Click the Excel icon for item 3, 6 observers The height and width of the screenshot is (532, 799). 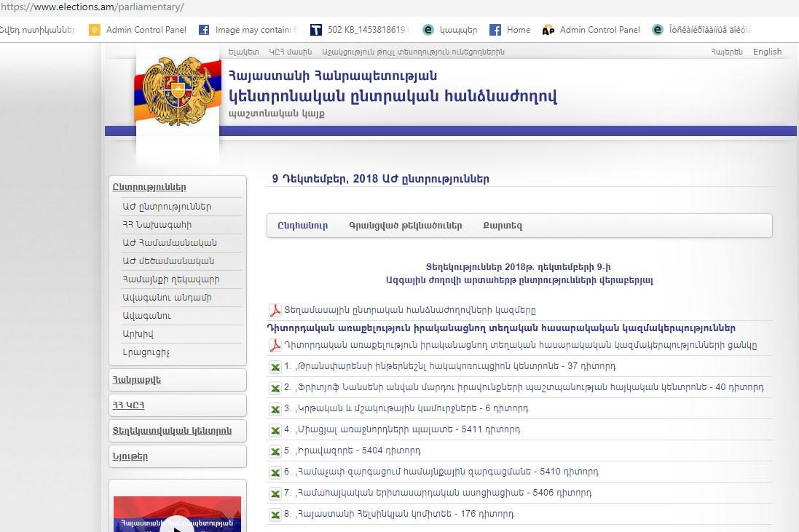pos(275,409)
